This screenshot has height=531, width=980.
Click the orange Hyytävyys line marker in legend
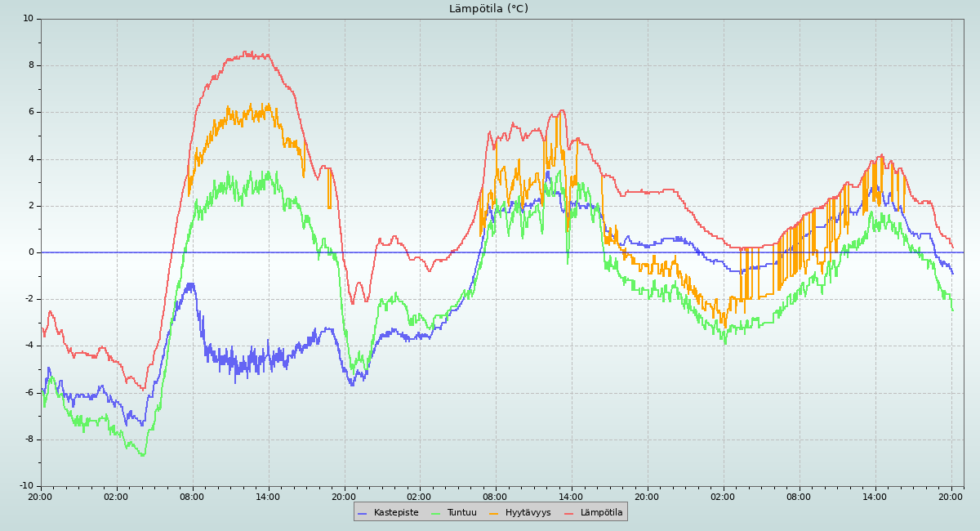point(494,513)
